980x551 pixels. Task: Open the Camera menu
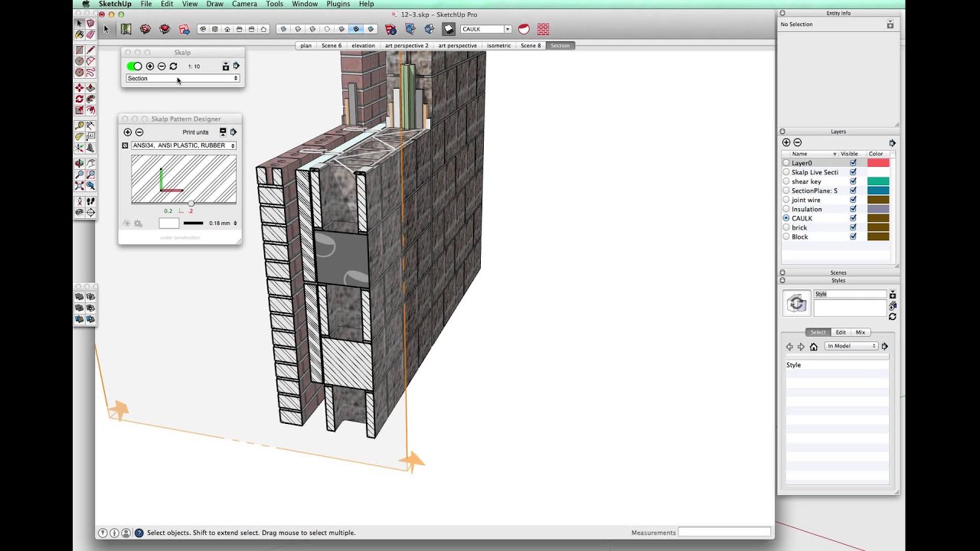(244, 4)
